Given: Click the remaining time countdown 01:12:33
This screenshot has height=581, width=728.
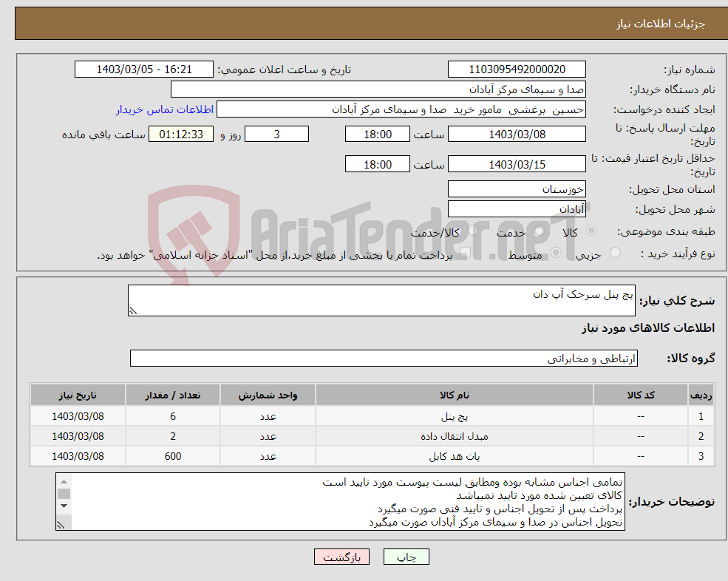Looking at the screenshot, I should pos(181,135).
